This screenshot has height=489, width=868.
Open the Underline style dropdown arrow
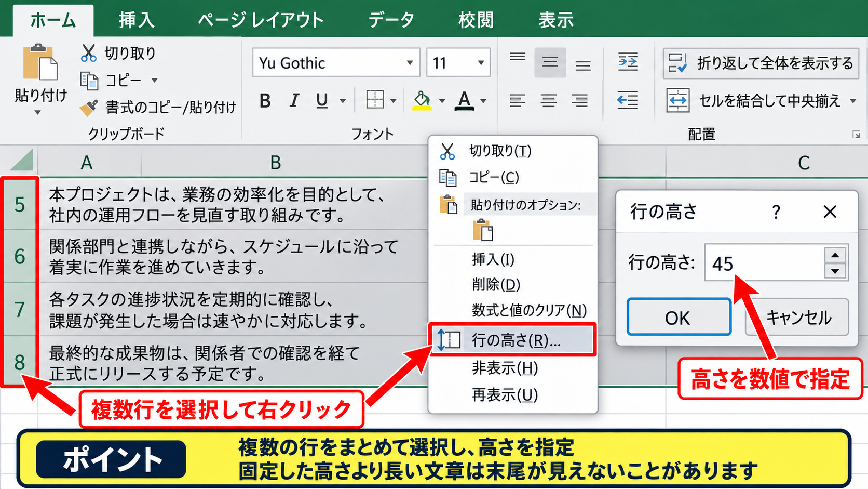[342, 101]
